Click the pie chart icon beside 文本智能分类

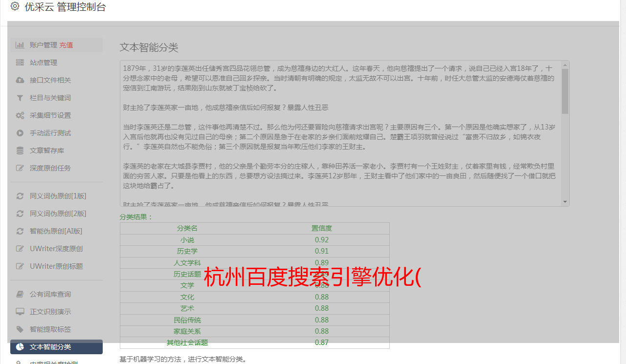pyautogui.click(x=20, y=347)
